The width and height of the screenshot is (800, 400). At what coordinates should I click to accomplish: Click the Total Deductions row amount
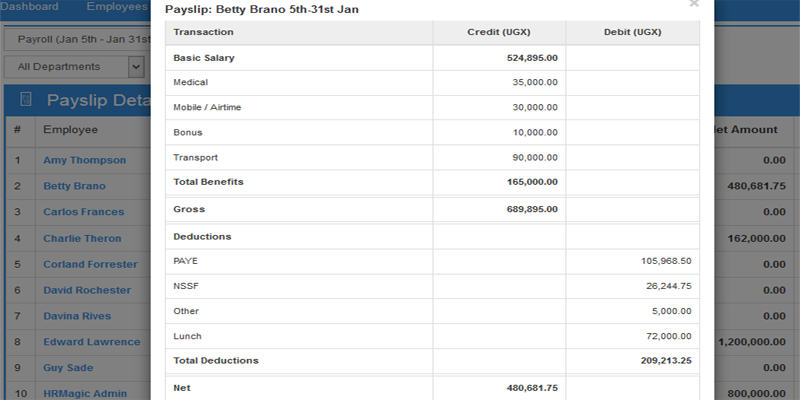[x=666, y=361]
